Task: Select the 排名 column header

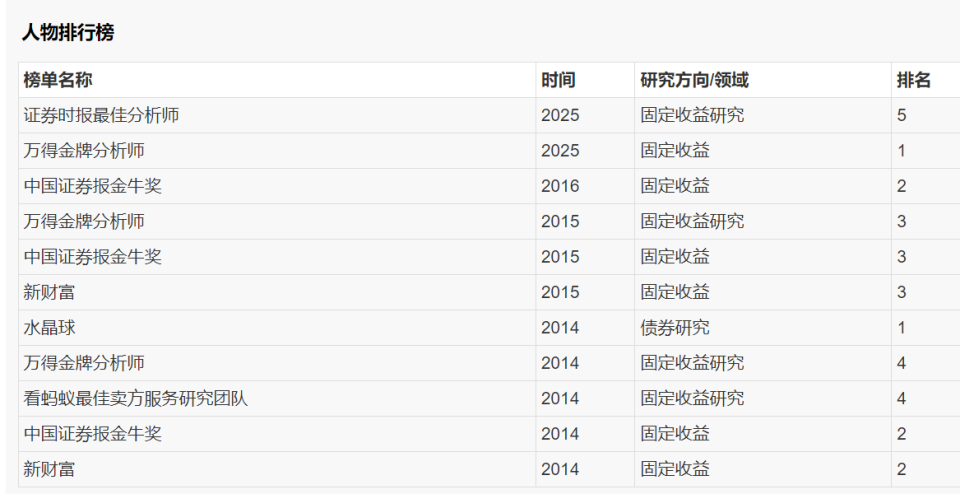Action: 913,80
